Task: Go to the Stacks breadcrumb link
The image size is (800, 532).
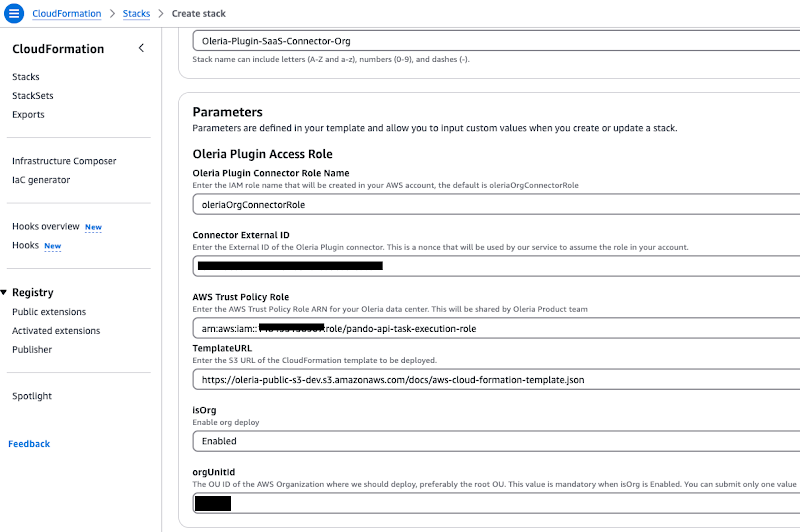Action: (136, 14)
